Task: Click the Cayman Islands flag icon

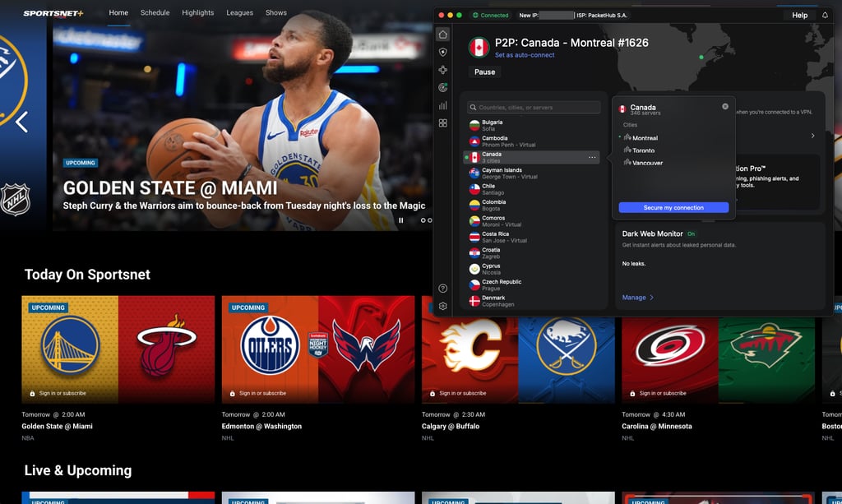Action: tap(474, 173)
